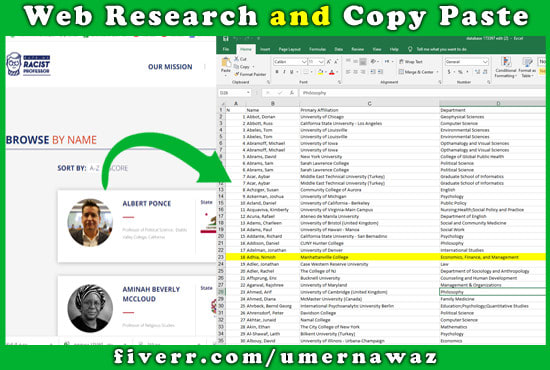Apply Percent Style number format

pyautogui.click(x=460, y=72)
